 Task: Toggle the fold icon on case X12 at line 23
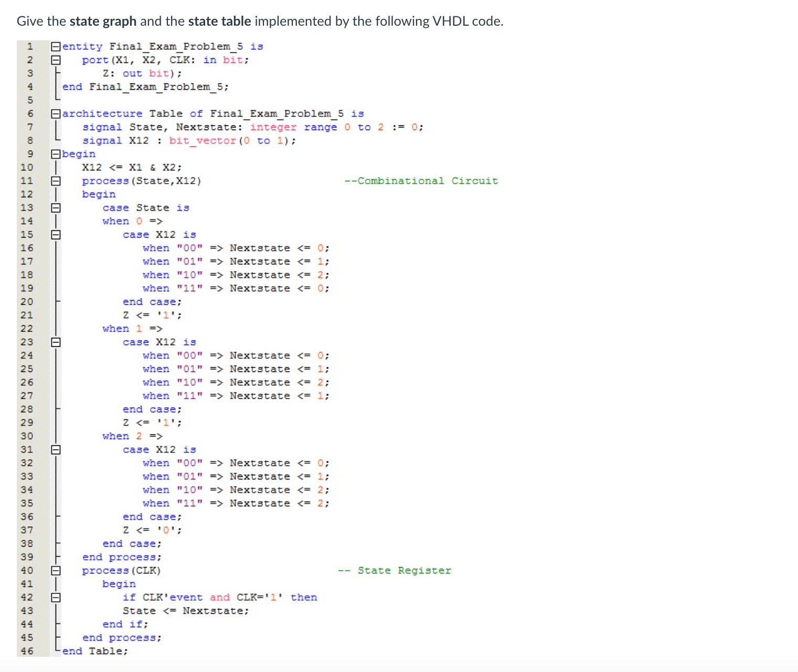55,342
